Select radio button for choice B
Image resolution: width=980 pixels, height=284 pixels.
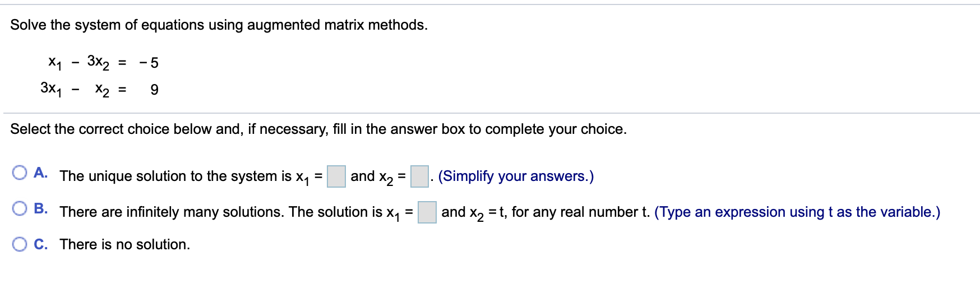tap(20, 208)
